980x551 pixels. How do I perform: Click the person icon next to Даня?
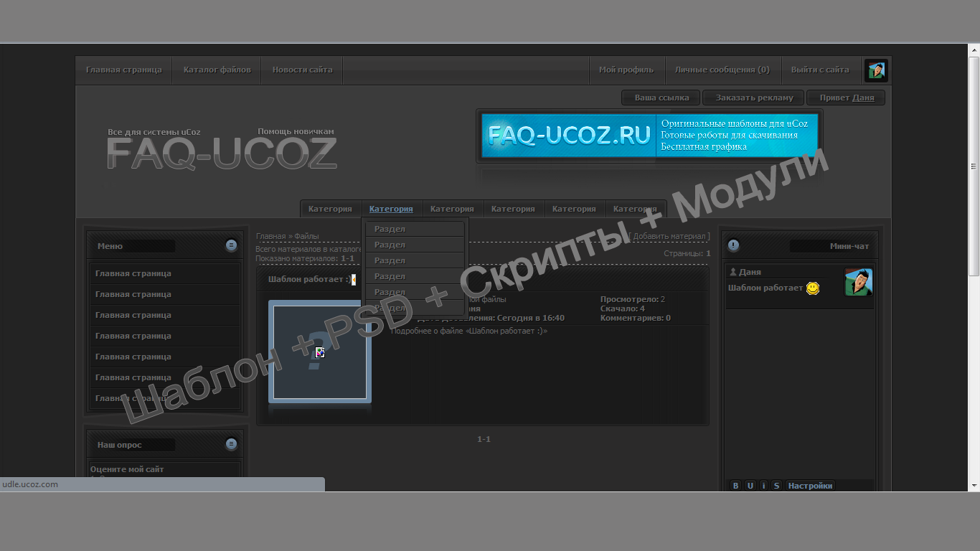[732, 272]
